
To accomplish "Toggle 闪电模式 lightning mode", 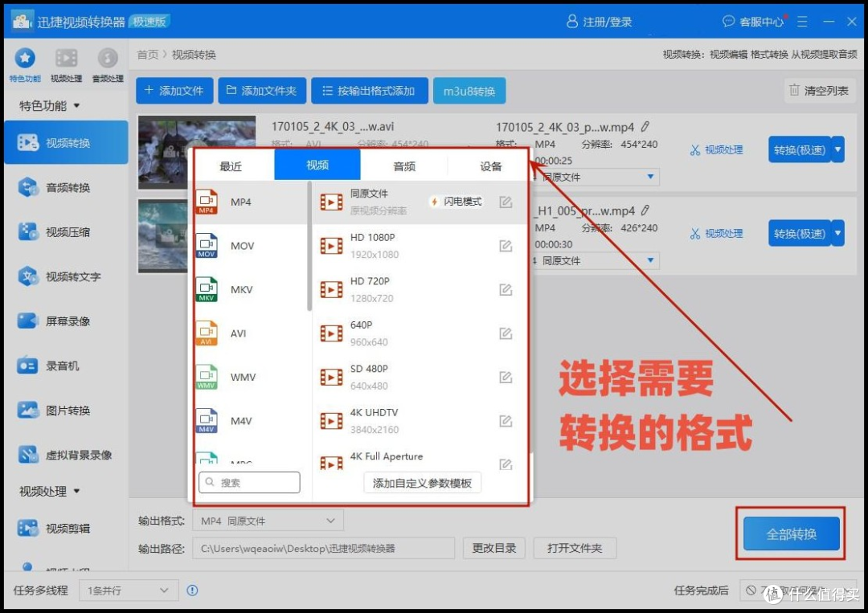I will pos(457,202).
